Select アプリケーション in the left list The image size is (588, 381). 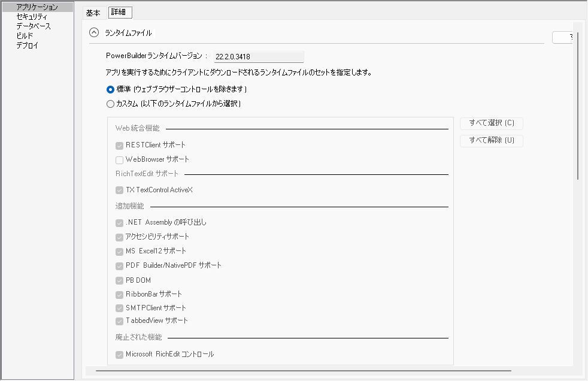coord(37,7)
